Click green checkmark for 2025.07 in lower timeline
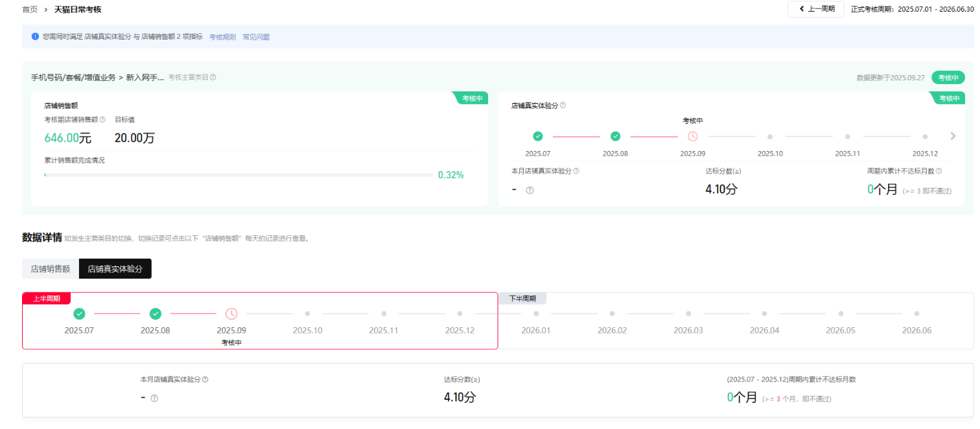 point(79,314)
